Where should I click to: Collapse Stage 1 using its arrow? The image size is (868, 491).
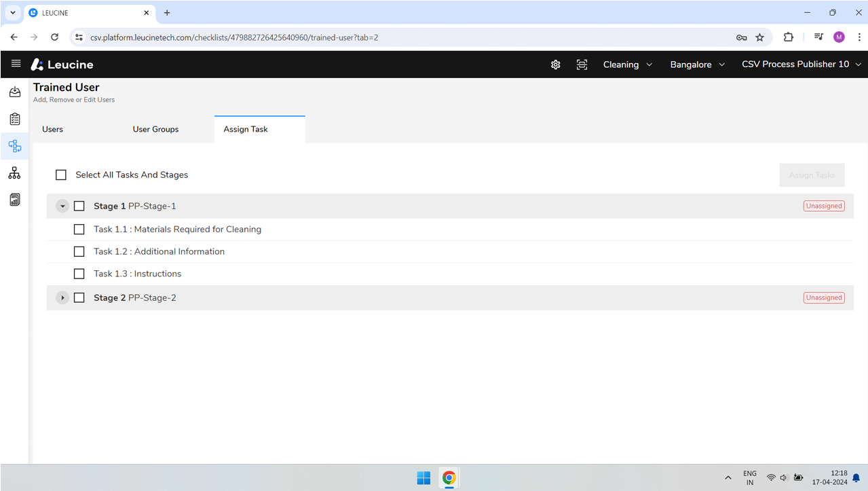62,206
